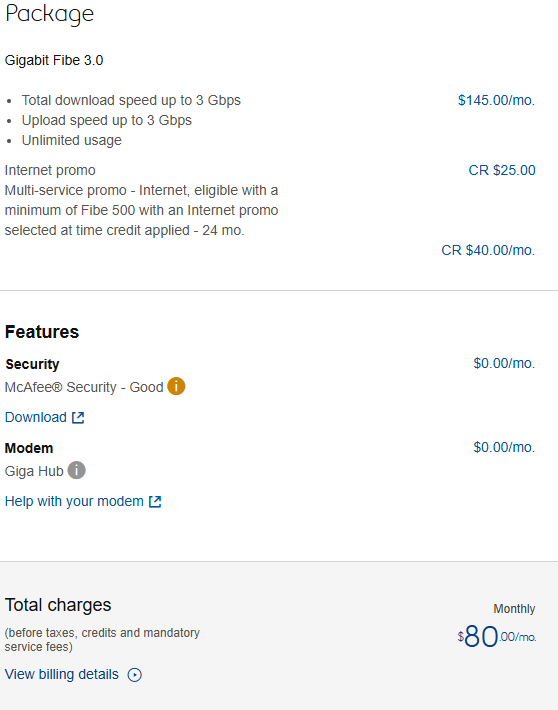Screen dimensions: 558x710
Task: Click the Unlimited usage bullet item
Action: [72, 140]
